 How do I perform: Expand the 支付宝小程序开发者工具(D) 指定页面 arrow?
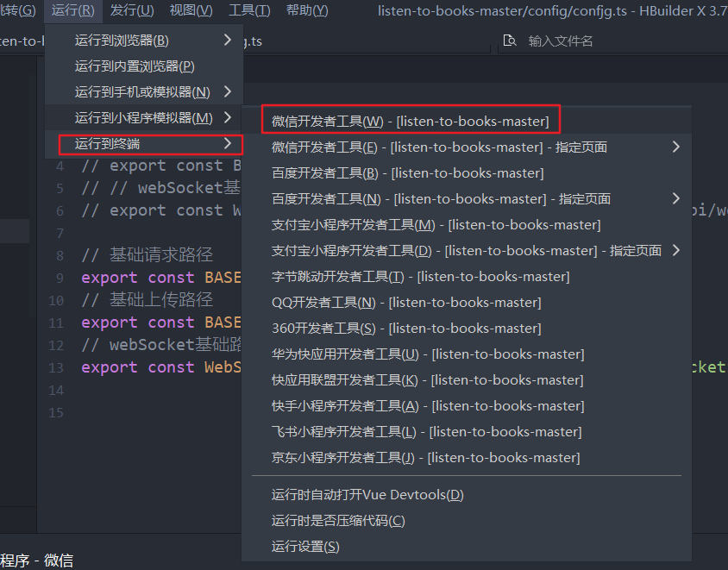(676, 251)
